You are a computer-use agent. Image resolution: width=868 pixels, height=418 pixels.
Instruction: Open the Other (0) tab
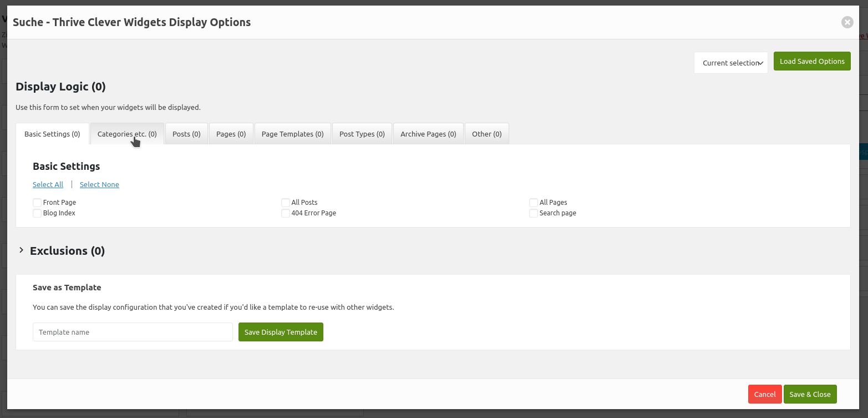tap(486, 134)
